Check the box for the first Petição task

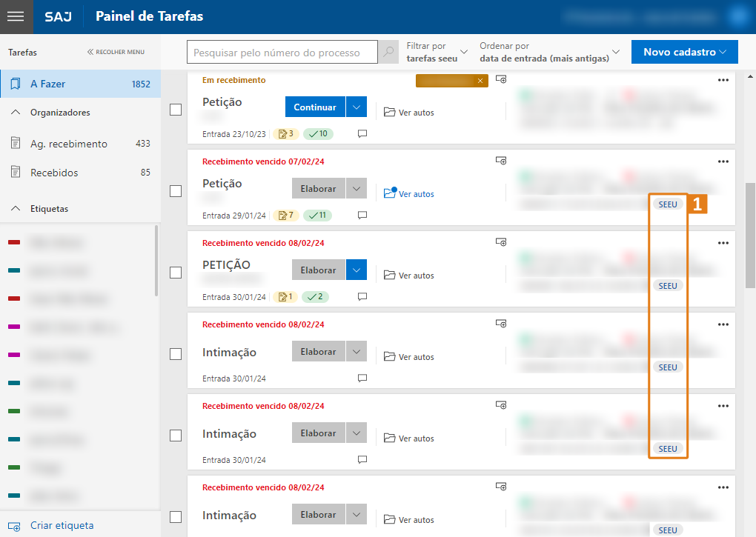[x=176, y=110]
